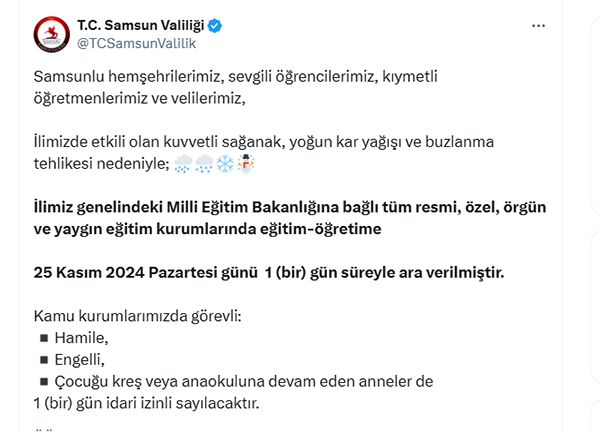Image resolution: width=600 pixels, height=432 pixels.
Task: Click the Samsunlu hemşehrilerimiz greeting text
Action: click(x=235, y=87)
